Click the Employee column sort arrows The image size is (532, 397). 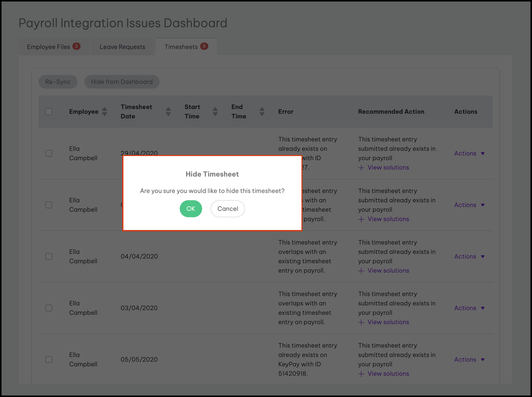(104, 112)
